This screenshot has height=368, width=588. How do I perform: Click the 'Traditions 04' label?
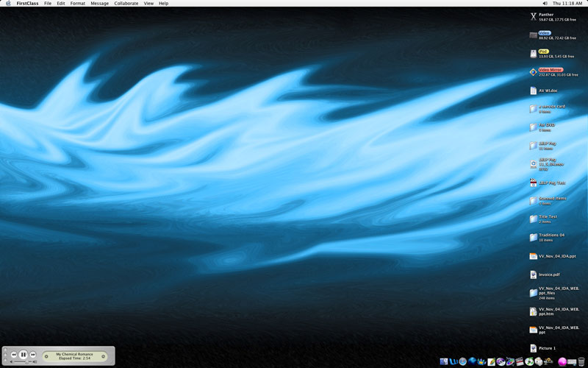pos(552,235)
